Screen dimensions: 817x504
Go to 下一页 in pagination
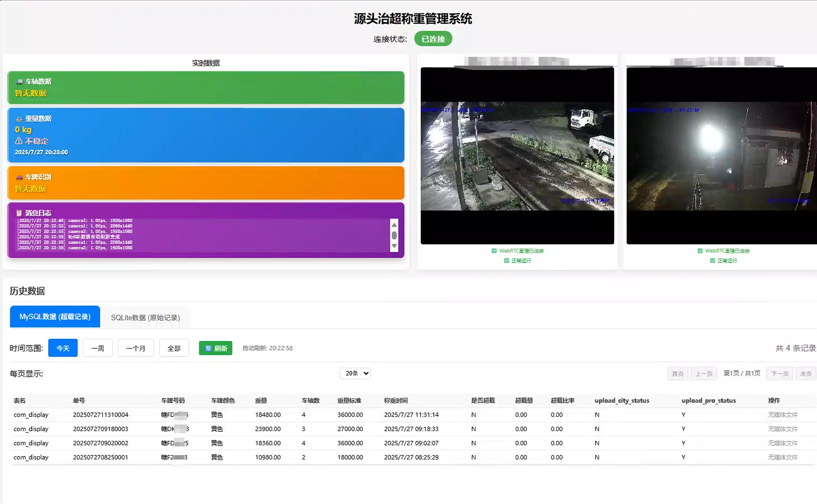click(x=780, y=374)
